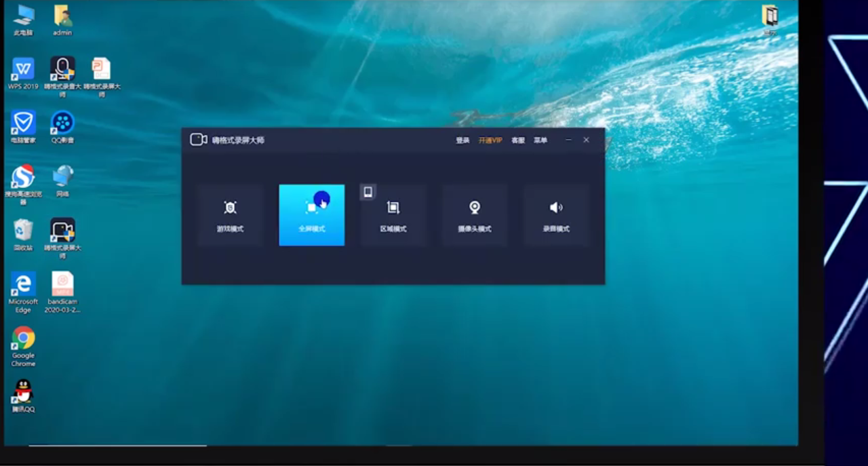Click the 回收站 recycle bin icon
Viewport: 868px width, 466px height.
click(x=23, y=234)
